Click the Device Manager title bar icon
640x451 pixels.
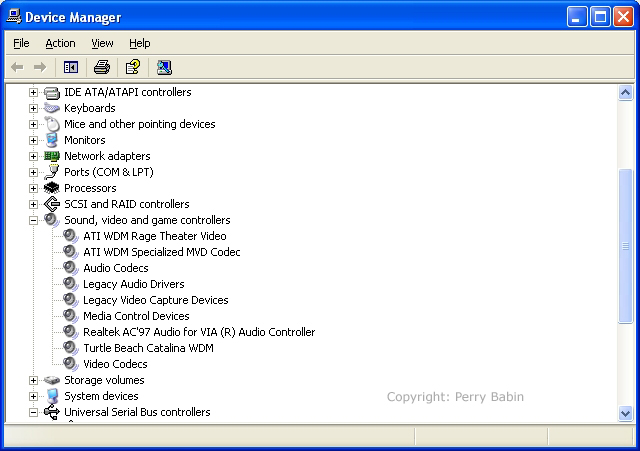(14, 17)
